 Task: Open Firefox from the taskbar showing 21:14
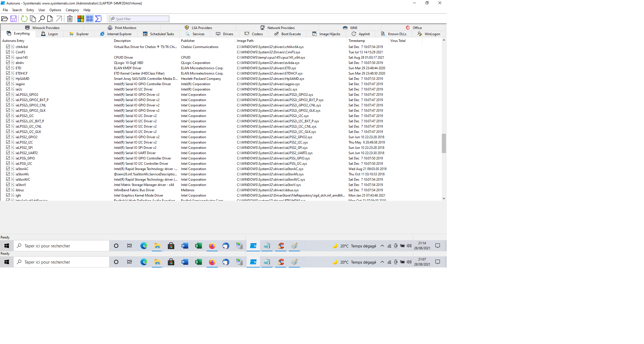pyautogui.click(x=212, y=246)
